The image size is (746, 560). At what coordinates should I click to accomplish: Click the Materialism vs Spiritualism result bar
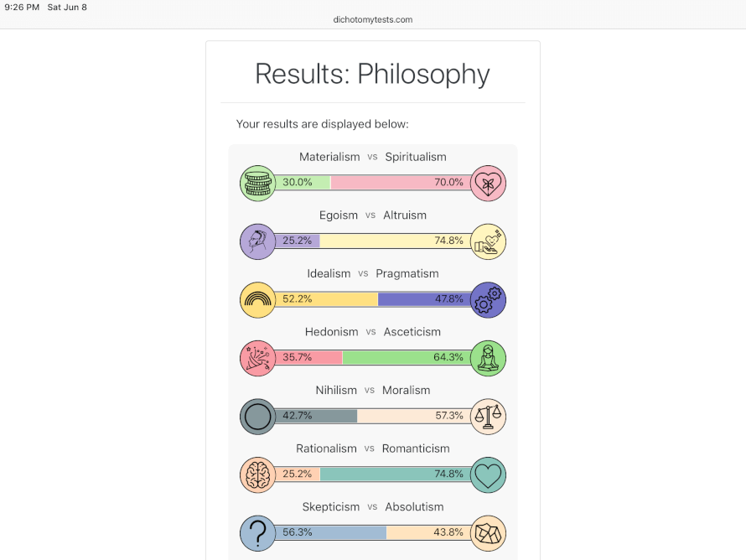coord(373,182)
